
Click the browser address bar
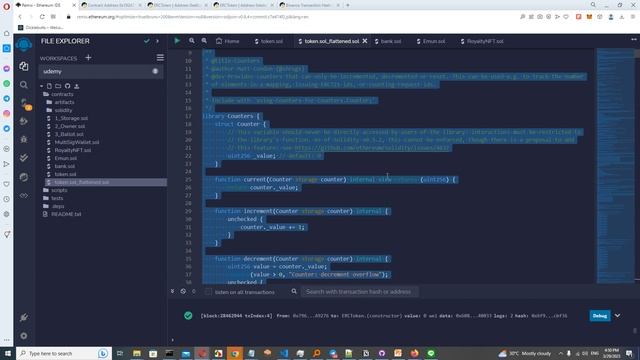click(290, 17)
